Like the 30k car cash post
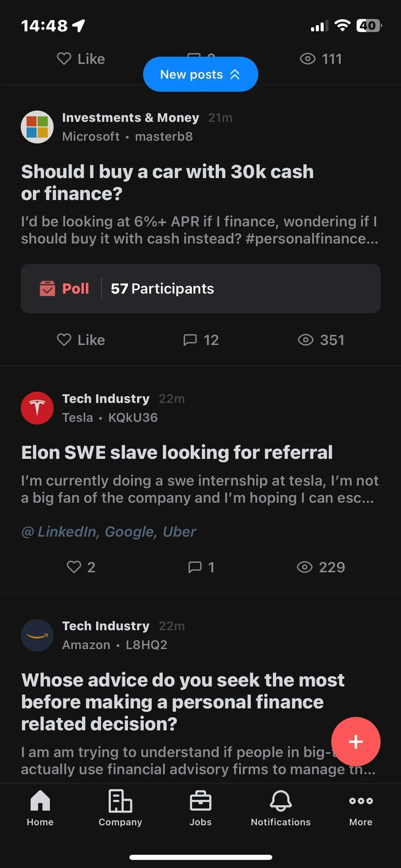 tap(81, 340)
